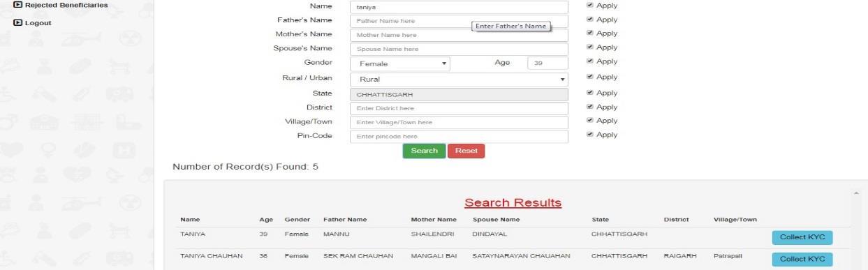Click the red Reset button
Image resolution: width=868 pixels, height=270 pixels.
[466, 151]
